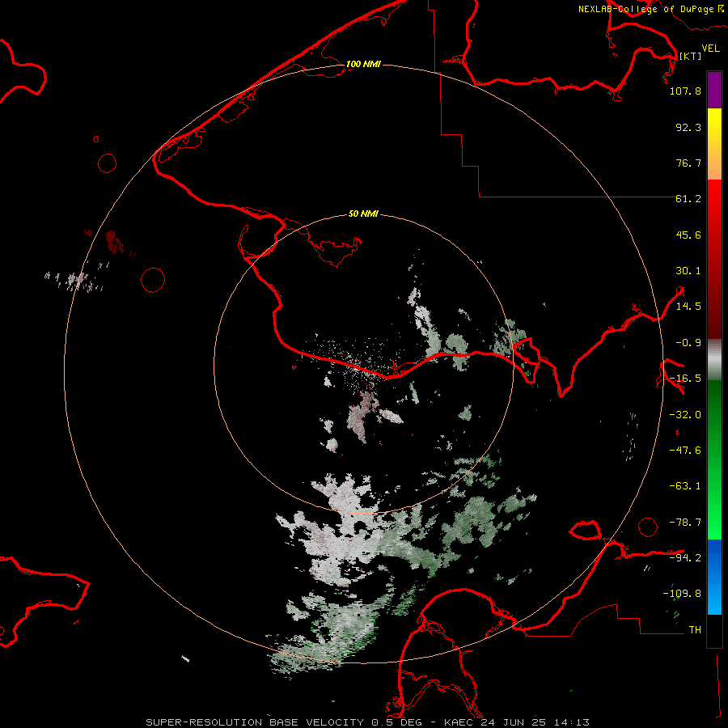Viewport: 728px width, 728px height.
Task: Click the -94.2 legend value
Action: point(685,557)
